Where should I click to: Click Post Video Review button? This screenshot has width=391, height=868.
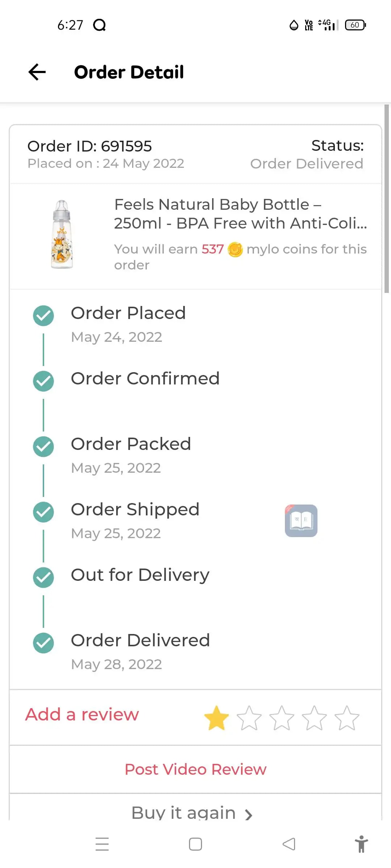195,769
